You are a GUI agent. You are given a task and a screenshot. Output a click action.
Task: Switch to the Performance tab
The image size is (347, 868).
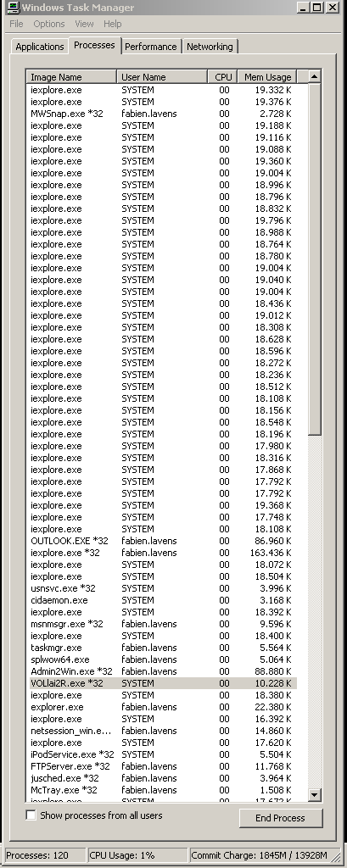[151, 47]
